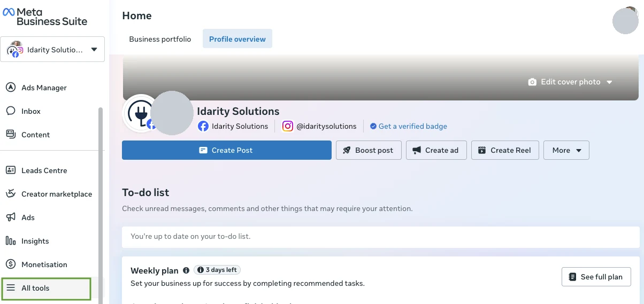
Task: Expand the Edit cover photo dropdown
Action: pyautogui.click(x=609, y=82)
